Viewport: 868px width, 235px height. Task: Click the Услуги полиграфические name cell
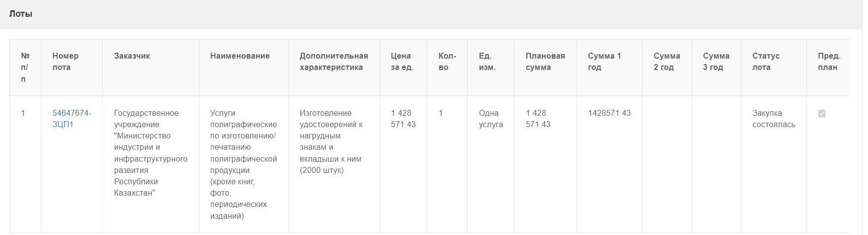[x=244, y=165]
